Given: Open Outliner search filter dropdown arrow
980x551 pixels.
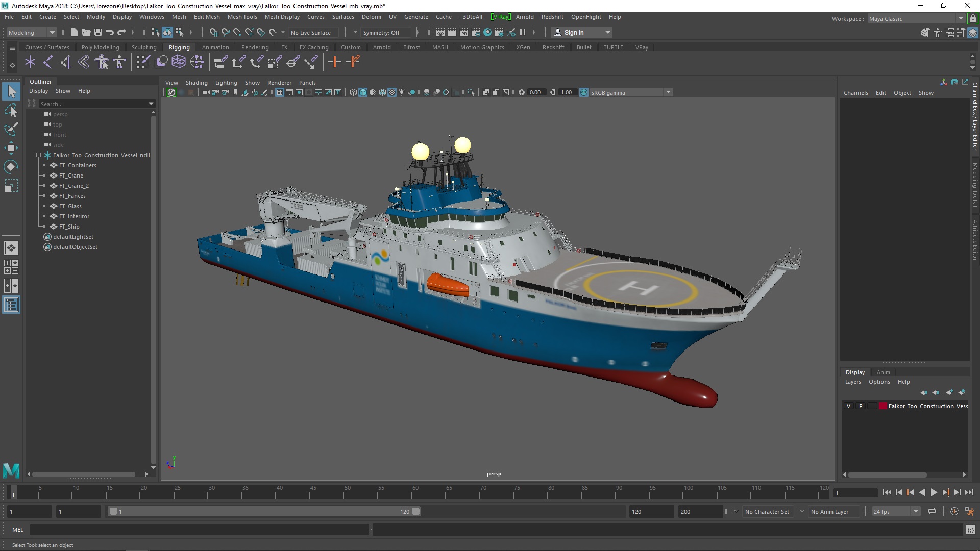Looking at the screenshot, I should pos(151,104).
